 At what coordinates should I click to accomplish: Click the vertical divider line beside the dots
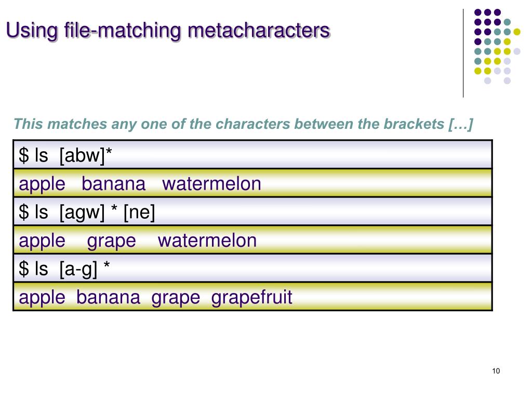pyautogui.click(x=463, y=54)
